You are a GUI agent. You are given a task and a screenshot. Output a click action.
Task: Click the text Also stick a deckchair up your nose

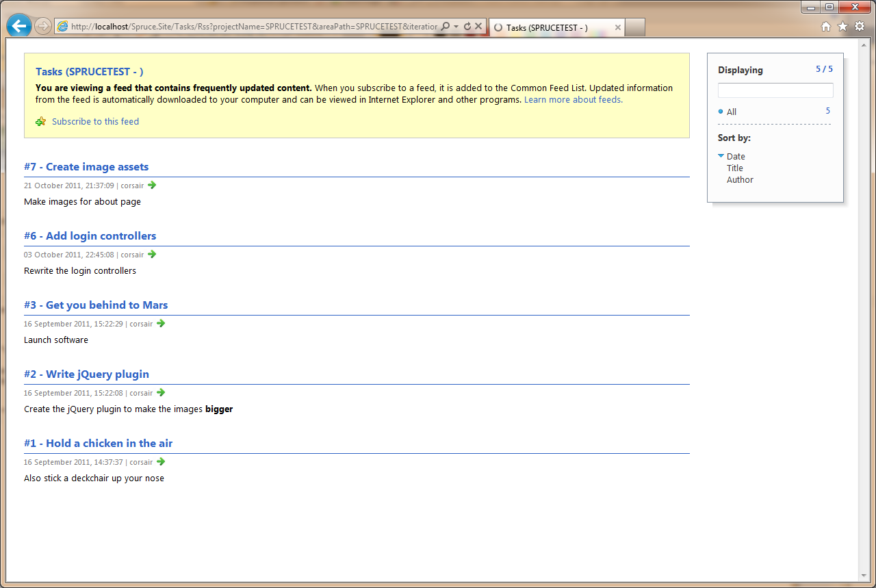[x=94, y=478]
